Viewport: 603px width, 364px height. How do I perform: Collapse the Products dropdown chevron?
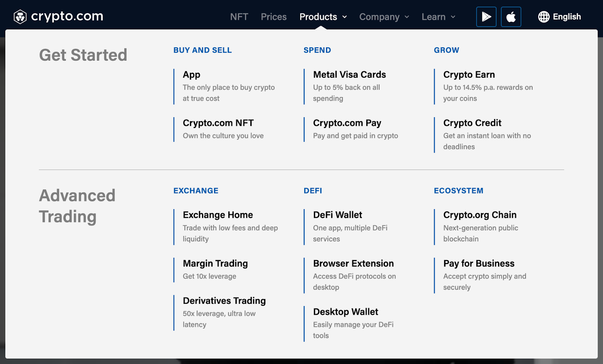344,17
